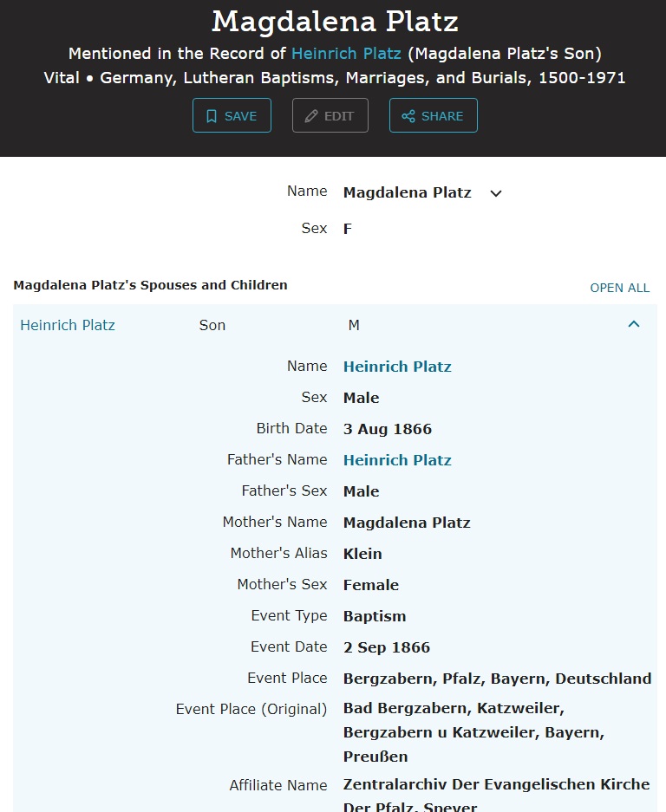Follow the Heinrich Platz link beside Name

[x=397, y=367]
